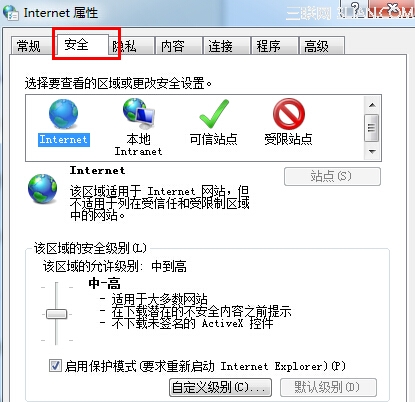415x402 pixels.
Task: Click the security level slider handle
Action: [x=56, y=314]
